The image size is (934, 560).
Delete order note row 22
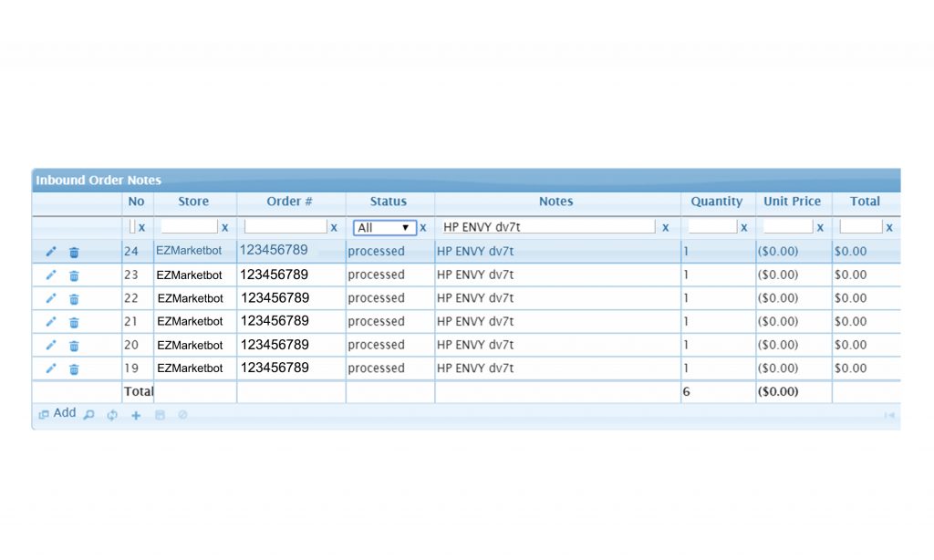pos(74,299)
